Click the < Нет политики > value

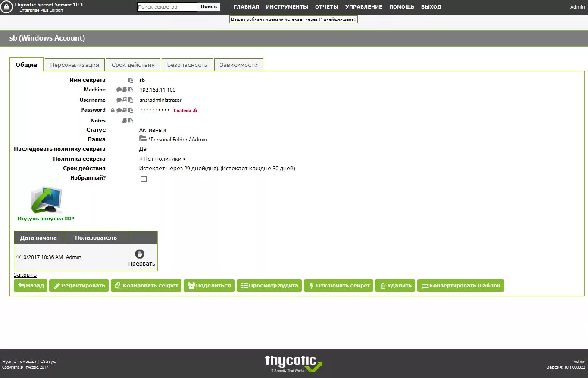163,159
